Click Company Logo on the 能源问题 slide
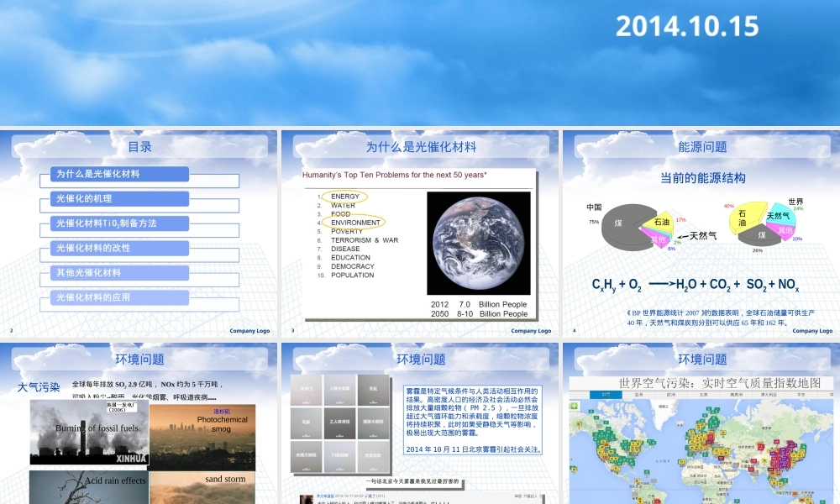The width and height of the screenshot is (840, 504). tap(812, 331)
